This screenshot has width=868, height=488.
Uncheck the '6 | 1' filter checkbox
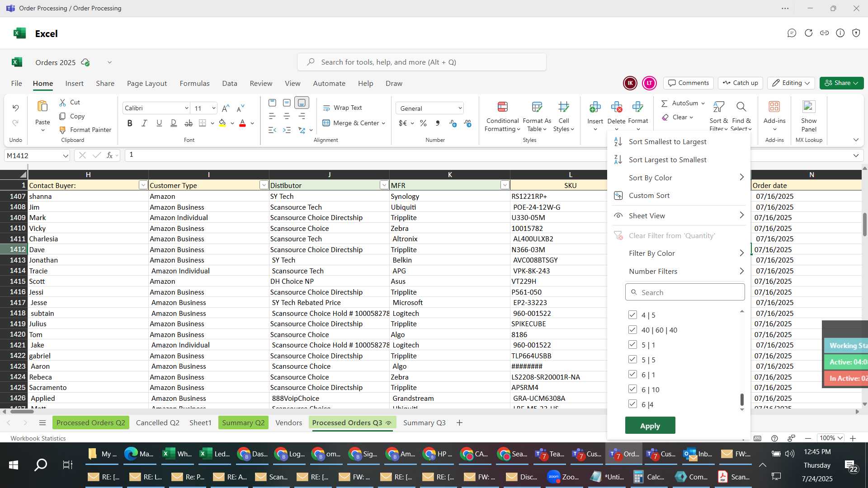point(632,375)
